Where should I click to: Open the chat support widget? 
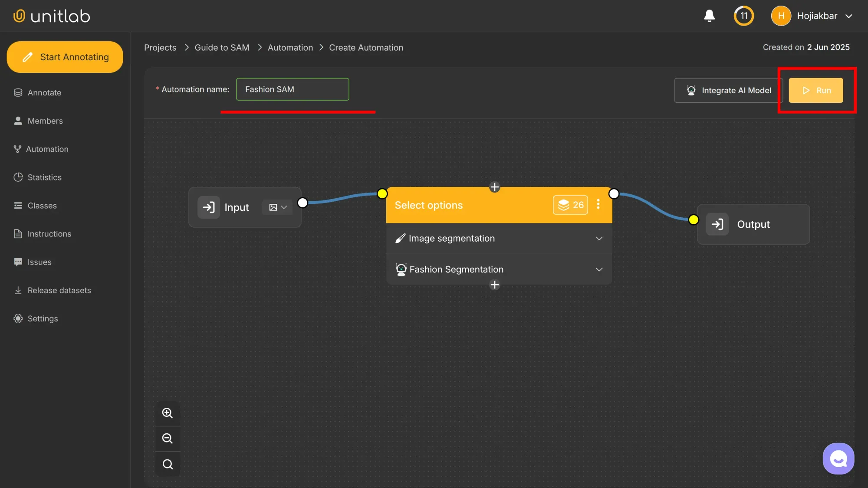[838, 458]
